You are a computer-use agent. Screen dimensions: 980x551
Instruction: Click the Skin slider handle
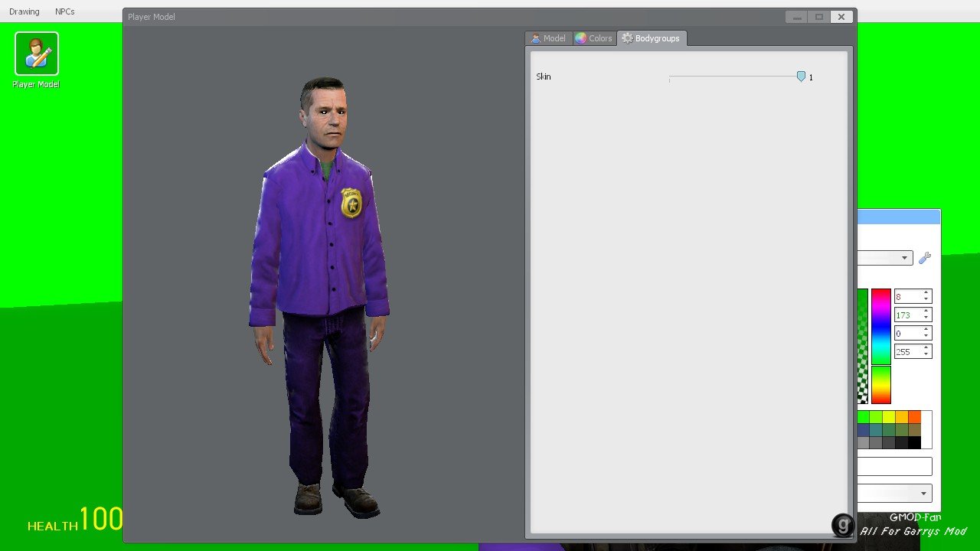point(801,77)
